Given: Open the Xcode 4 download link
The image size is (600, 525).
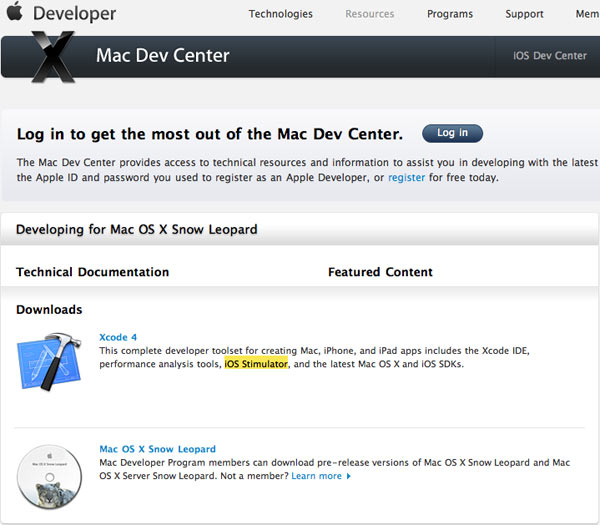Looking at the screenshot, I should pyautogui.click(x=118, y=337).
